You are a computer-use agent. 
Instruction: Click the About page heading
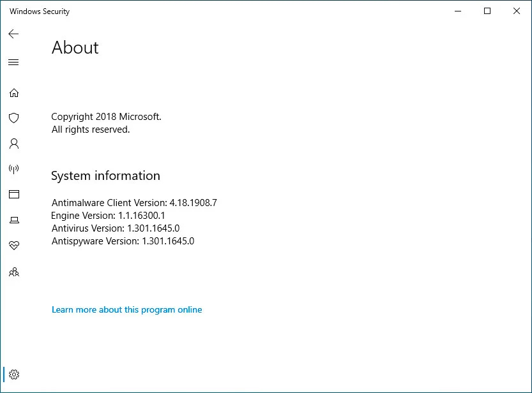pos(75,48)
